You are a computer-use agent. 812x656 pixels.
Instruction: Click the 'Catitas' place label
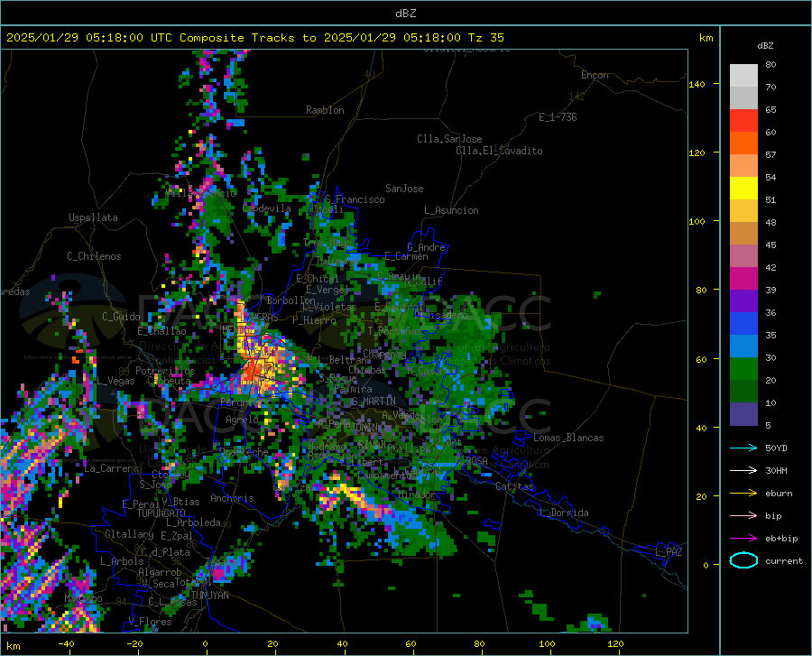tap(515, 486)
